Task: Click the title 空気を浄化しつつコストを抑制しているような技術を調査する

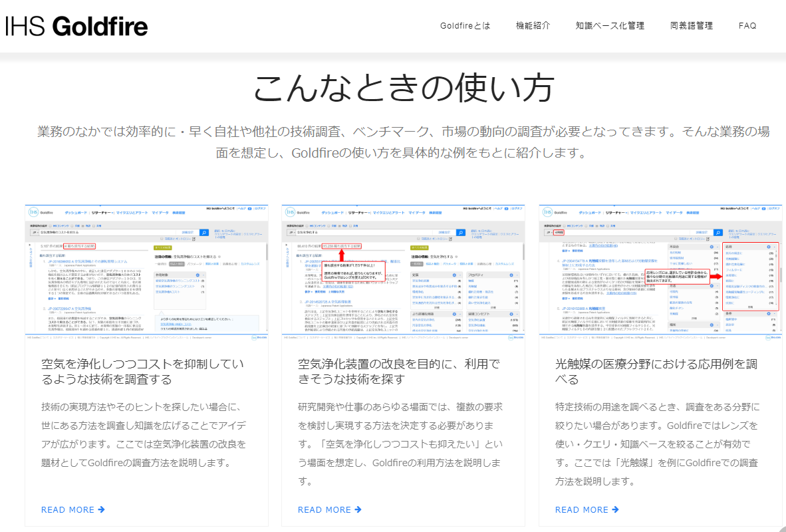Action: coord(142,372)
